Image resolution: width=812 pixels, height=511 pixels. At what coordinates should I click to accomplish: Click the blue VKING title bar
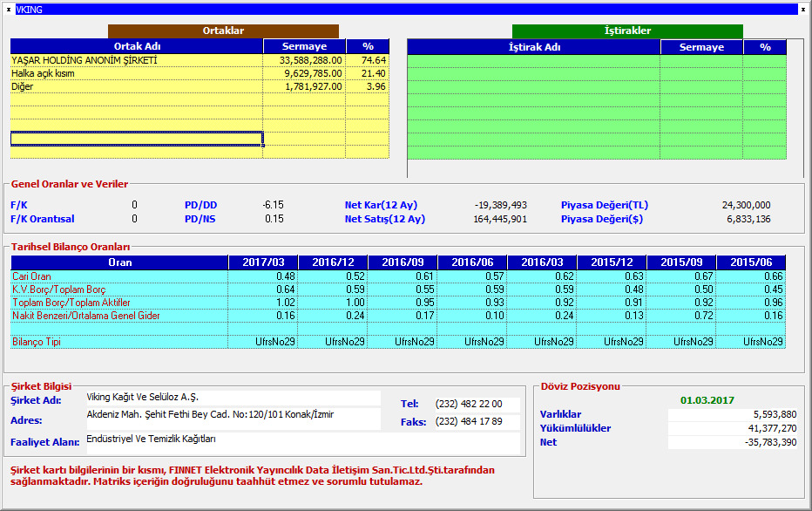click(407, 10)
